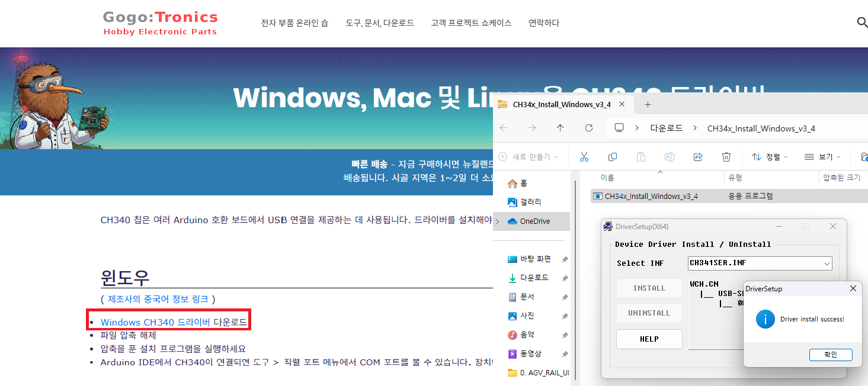Go forward in File Explorer
Image resolution: width=868 pixels, height=386 pixels.
[x=532, y=128]
